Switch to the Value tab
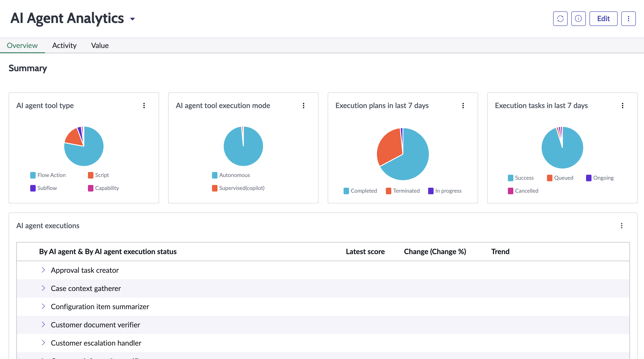 pyautogui.click(x=100, y=45)
